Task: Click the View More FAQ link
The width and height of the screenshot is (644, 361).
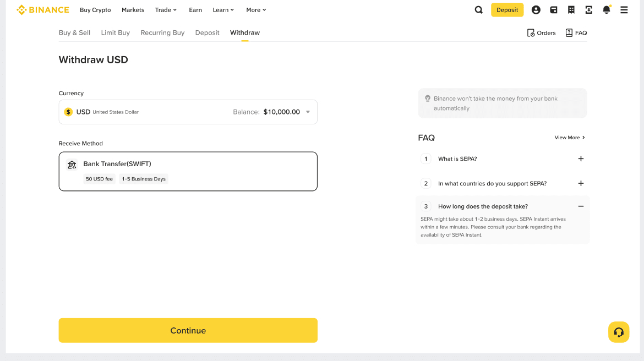Action: click(570, 138)
